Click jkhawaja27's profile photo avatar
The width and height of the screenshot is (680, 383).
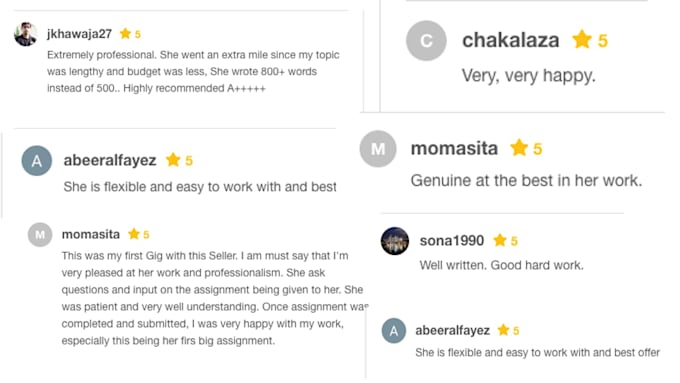[x=26, y=34]
